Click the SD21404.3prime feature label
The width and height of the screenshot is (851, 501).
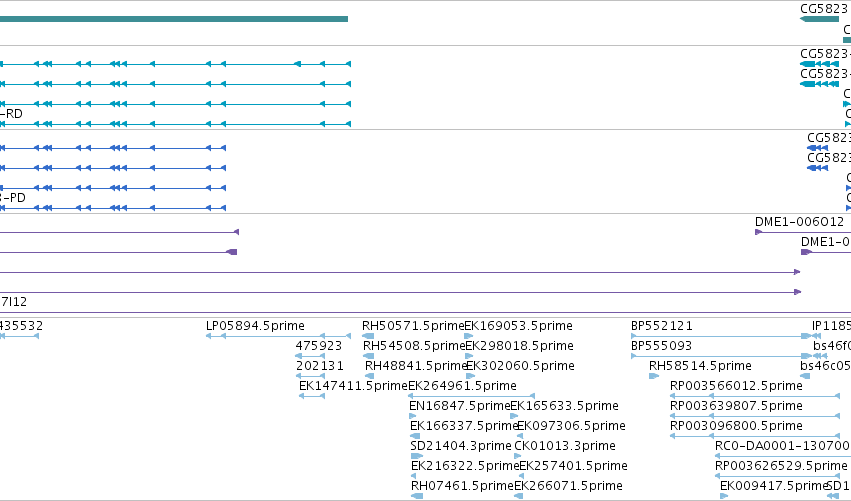tap(461, 446)
